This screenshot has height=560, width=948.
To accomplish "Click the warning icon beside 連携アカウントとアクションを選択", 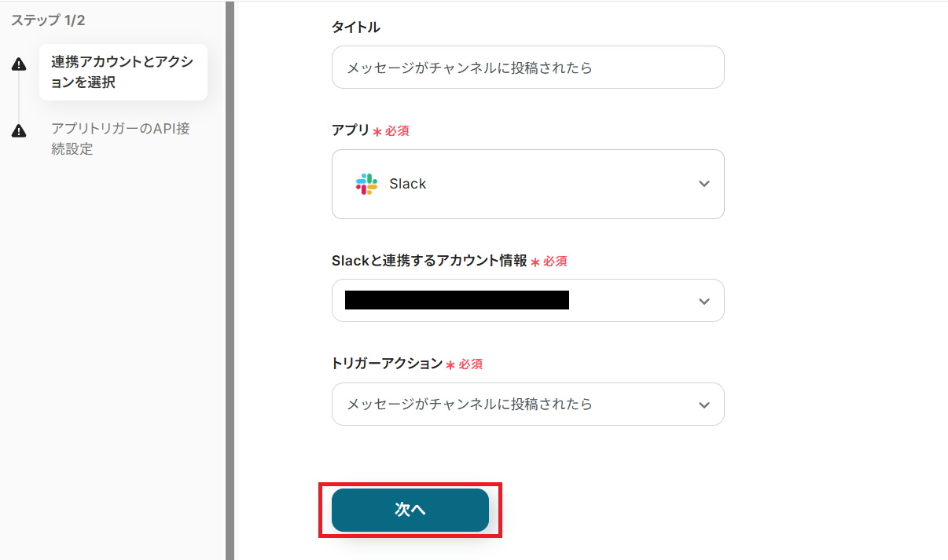I will pos(19,65).
